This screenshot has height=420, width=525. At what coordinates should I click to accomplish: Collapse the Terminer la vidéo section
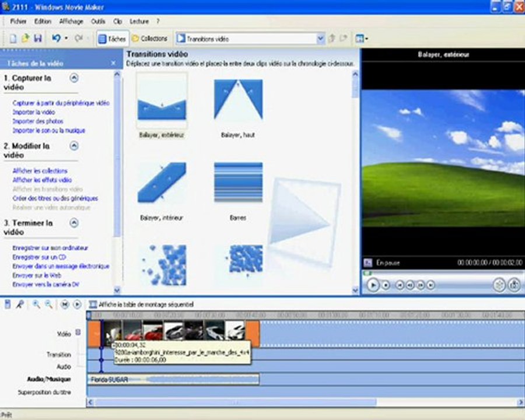click(x=74, y=223)
